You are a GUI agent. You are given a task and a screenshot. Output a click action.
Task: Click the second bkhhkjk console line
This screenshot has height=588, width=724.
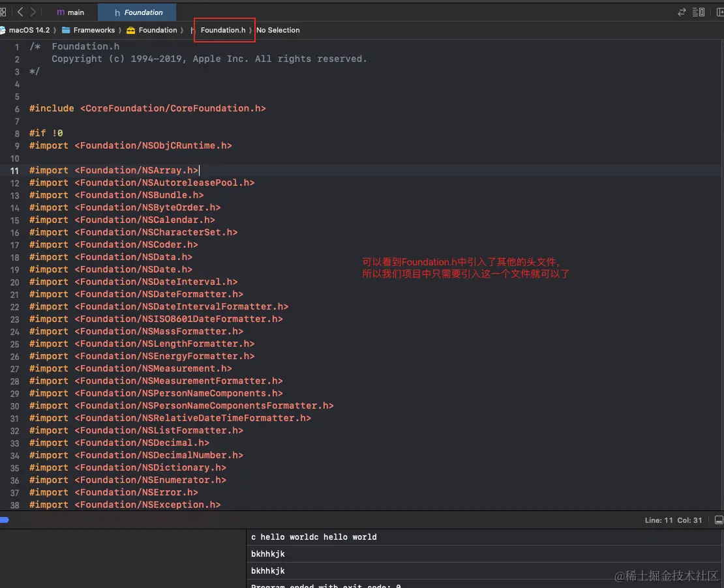pos(268,571)
